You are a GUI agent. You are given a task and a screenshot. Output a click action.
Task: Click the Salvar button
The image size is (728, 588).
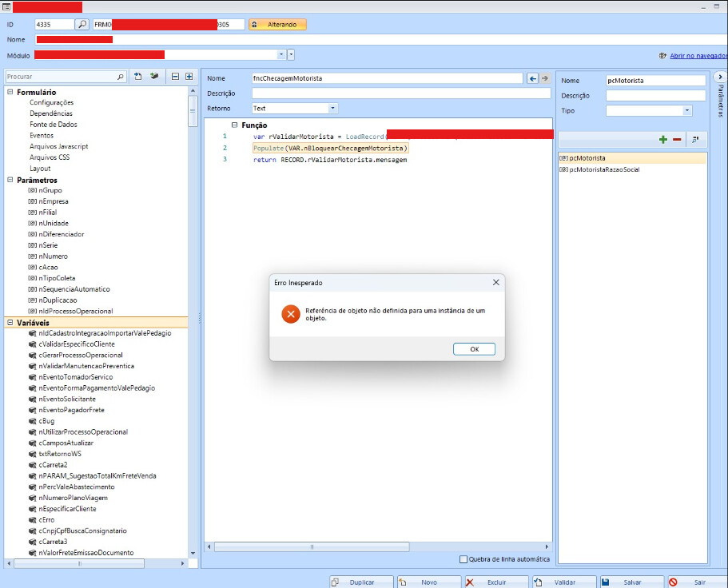coord(632,582)
